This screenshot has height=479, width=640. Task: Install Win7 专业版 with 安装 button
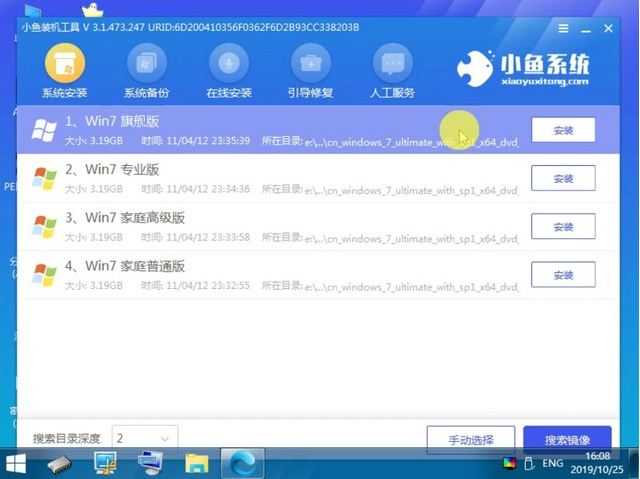coord(563,178)
